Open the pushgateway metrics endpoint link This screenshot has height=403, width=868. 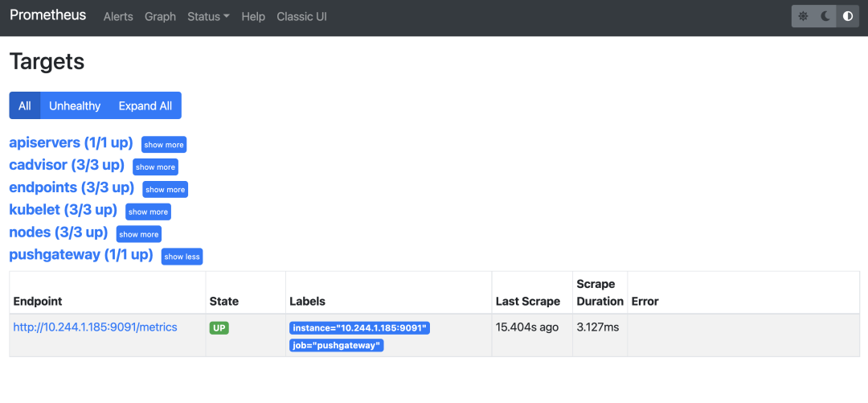(x=95, y=327)
